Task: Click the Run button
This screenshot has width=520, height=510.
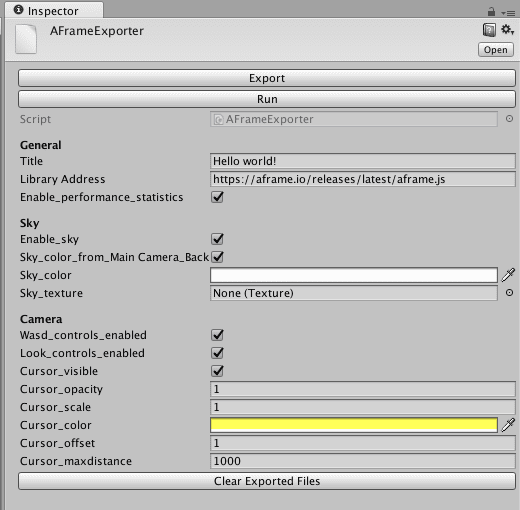Action: (x=267, y=99)
